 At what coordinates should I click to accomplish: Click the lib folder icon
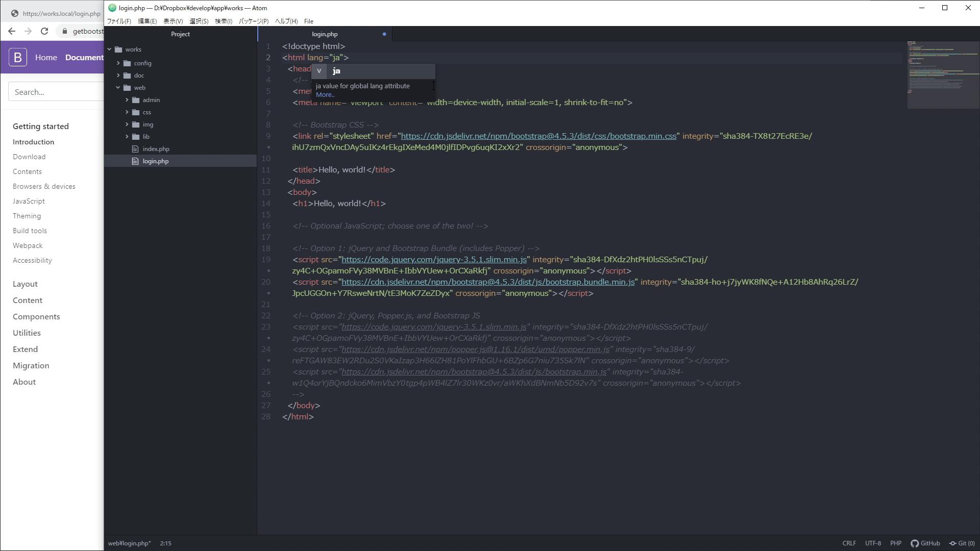pyautogui.click(x=136, y=137)
